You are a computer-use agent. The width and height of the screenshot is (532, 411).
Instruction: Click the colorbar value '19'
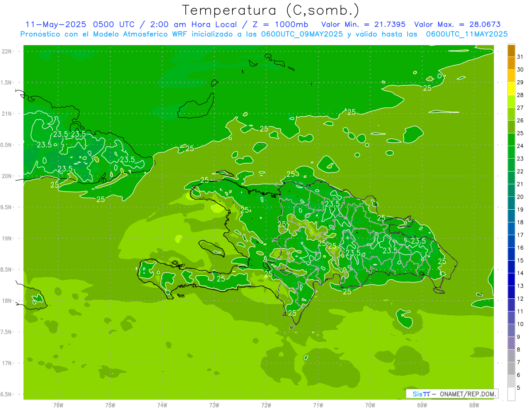[x=520, y=209]
